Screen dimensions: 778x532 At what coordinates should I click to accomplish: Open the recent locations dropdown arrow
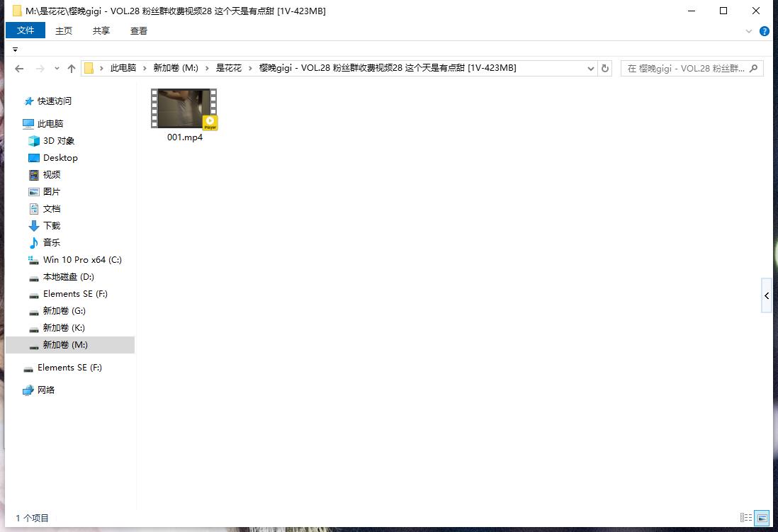tap(57, 69)
